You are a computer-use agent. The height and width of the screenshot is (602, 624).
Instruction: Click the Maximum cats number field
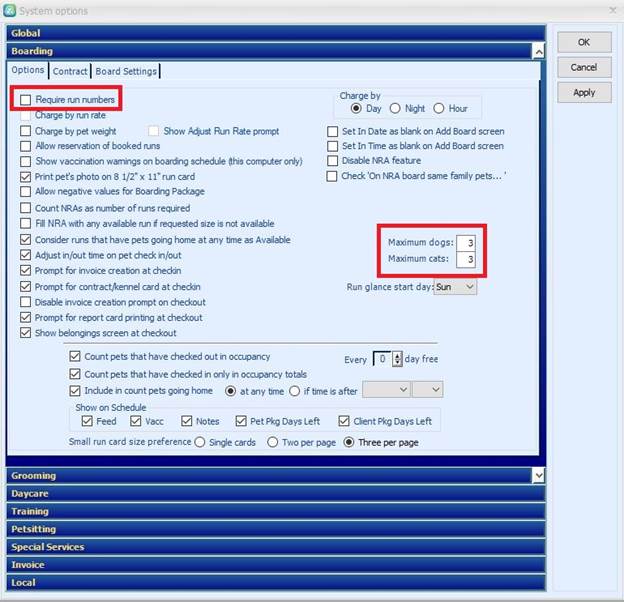click(x=465, y=260)
